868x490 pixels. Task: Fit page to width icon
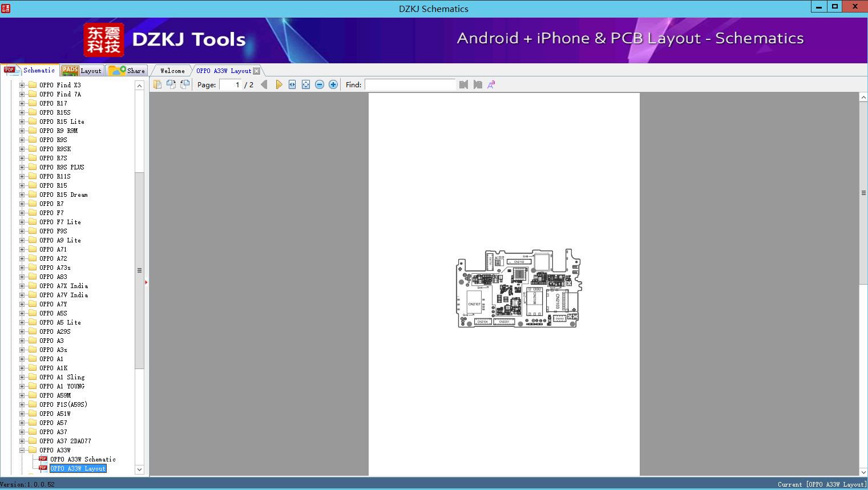point(292,84)
